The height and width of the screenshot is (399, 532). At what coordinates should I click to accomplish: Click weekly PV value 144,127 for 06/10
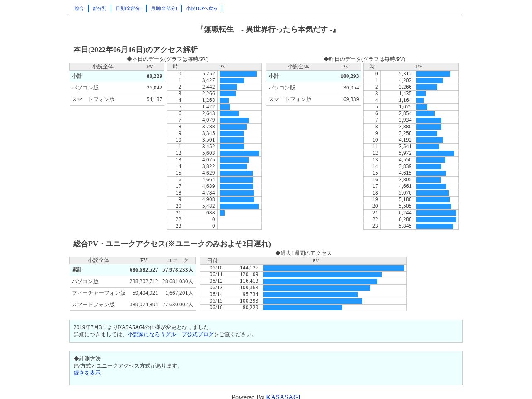(249, 268)
